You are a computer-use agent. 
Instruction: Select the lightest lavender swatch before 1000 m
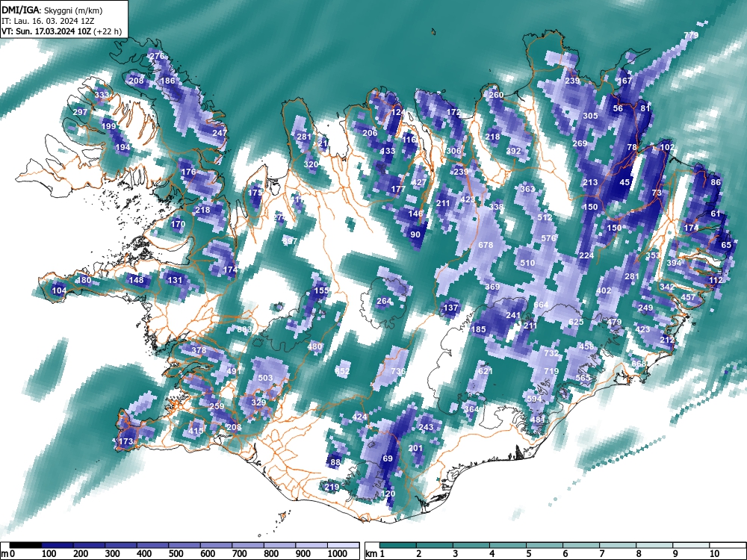click(x=311, y=545)
